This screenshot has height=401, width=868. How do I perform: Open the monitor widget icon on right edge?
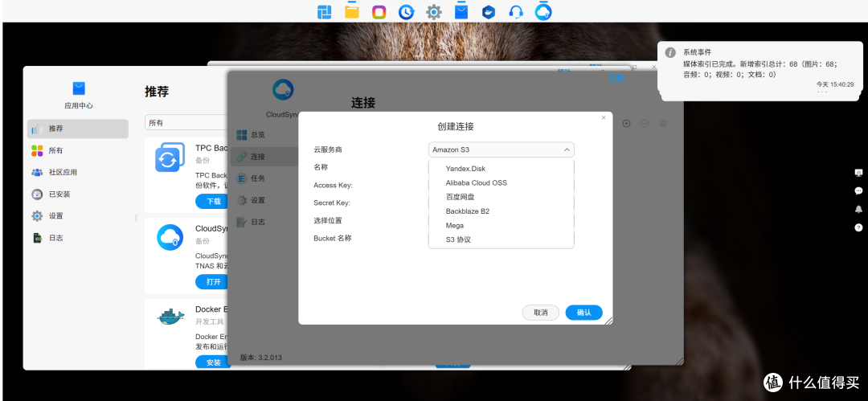(x=858, y=173)
